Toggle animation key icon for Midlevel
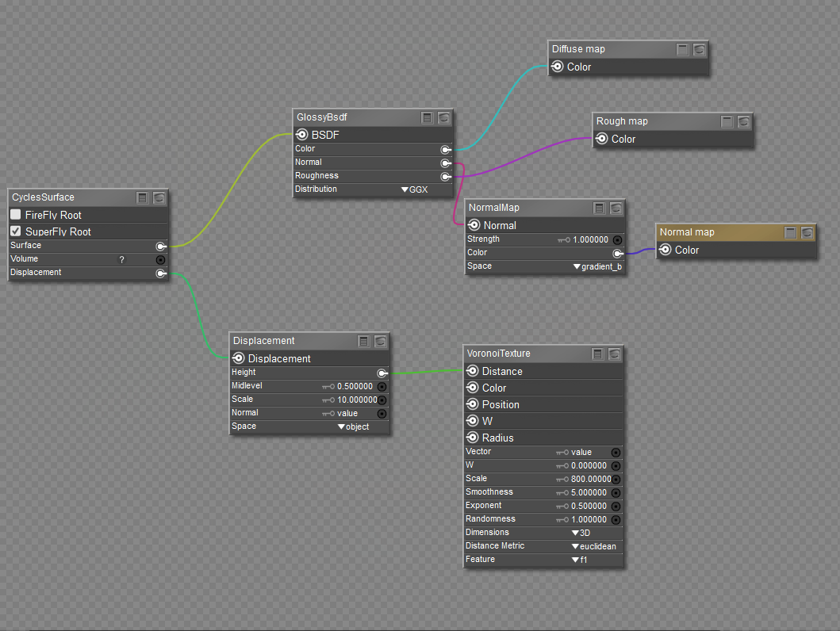 [x=328, y=386]
